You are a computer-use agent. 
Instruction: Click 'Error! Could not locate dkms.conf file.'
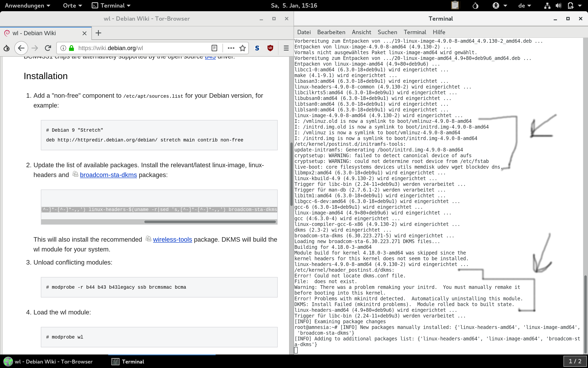(350, 276)
